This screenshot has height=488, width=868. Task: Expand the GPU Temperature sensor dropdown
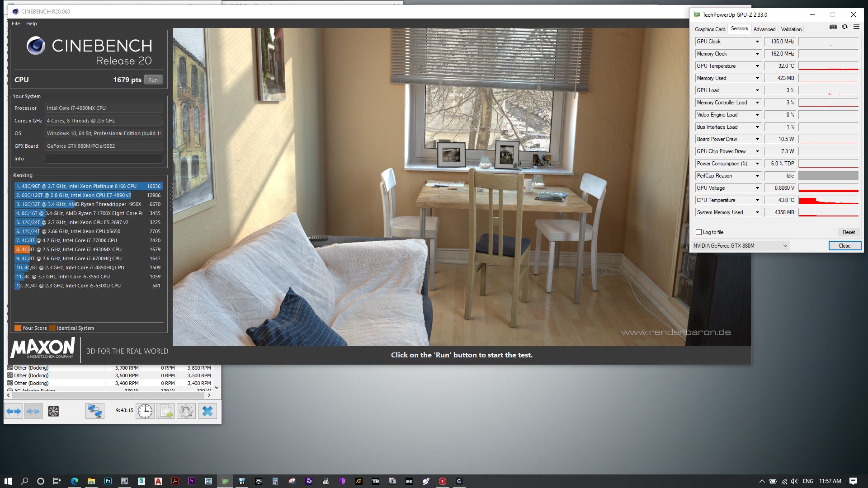pos(757,66)
